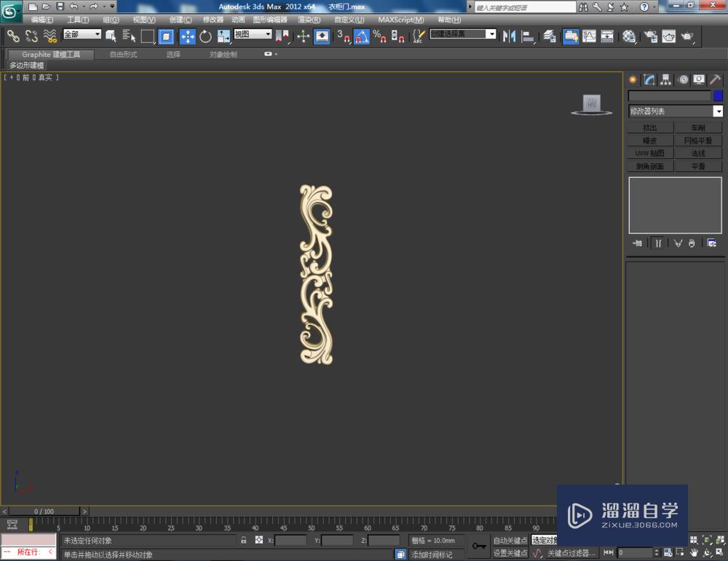Image resolution: width=728 pixels, height=561 pixels.
Task: Click the Unlink Selection broken-chain tool
Action: point(31,36)
